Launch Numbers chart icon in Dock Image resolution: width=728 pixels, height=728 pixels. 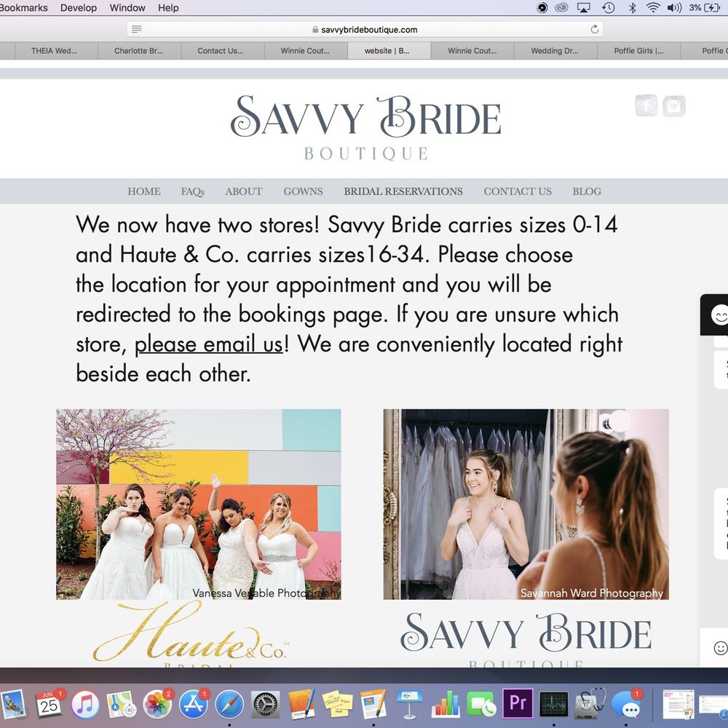(446, 704)
